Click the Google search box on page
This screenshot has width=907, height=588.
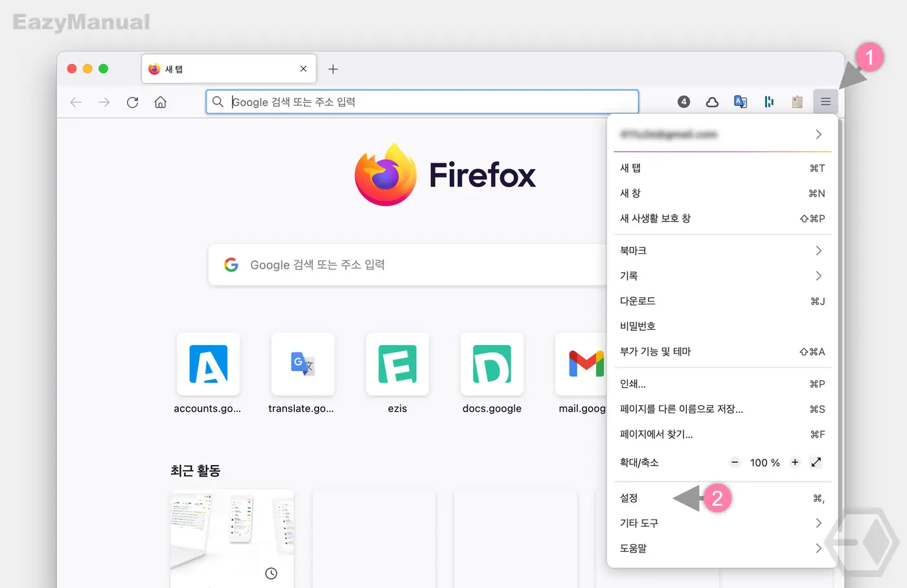(x=408, y=265)
